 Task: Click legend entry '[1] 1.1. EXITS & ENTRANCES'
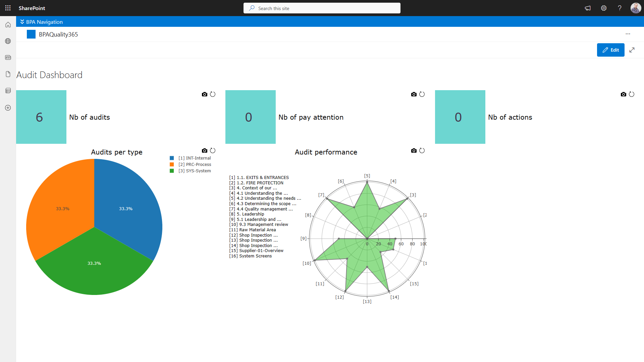(x=259, y=178)
